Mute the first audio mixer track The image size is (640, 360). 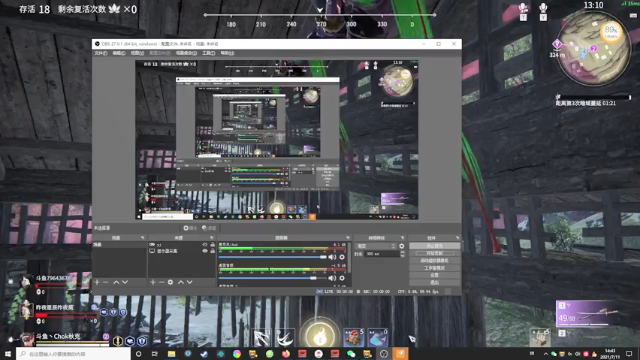[x=332, y=257]
